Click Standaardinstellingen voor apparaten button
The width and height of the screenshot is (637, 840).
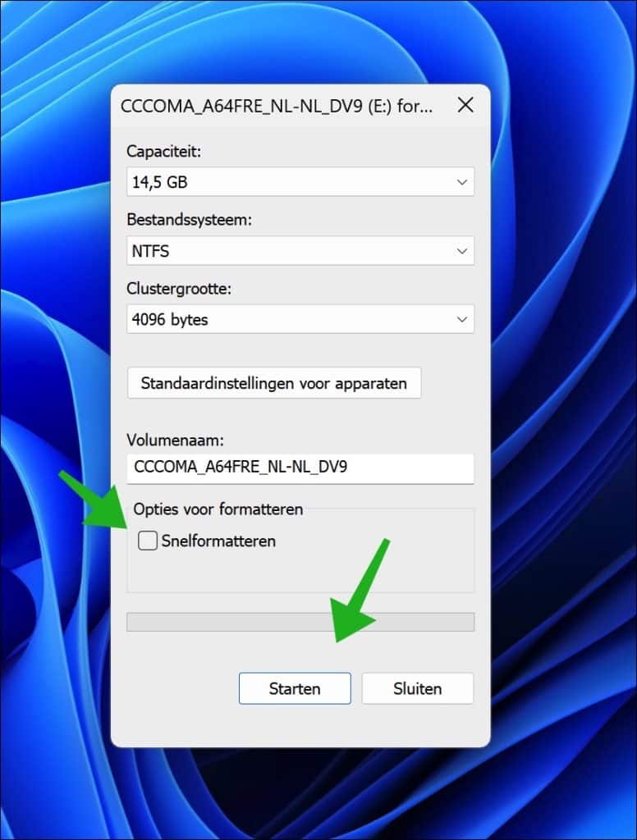pos(274,383)
